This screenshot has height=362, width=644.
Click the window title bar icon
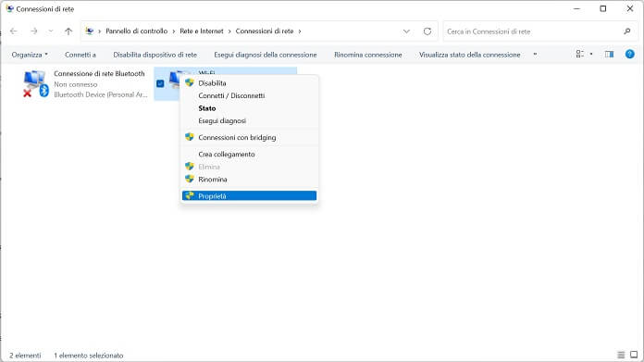10,8
